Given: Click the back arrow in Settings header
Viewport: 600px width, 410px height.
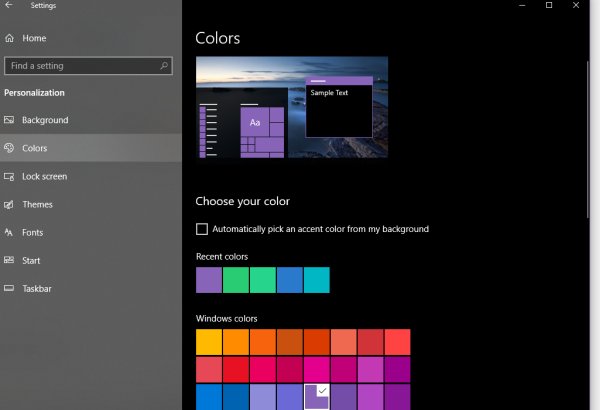Looking at the screenshot, I should click(8, 5).
